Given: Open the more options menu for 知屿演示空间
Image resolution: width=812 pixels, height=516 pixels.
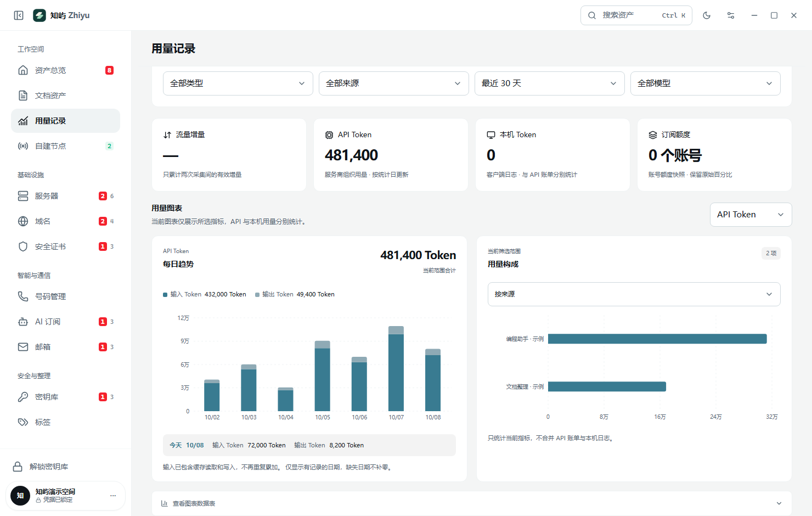Looking at the screenshot, I should tap(113, 496).
